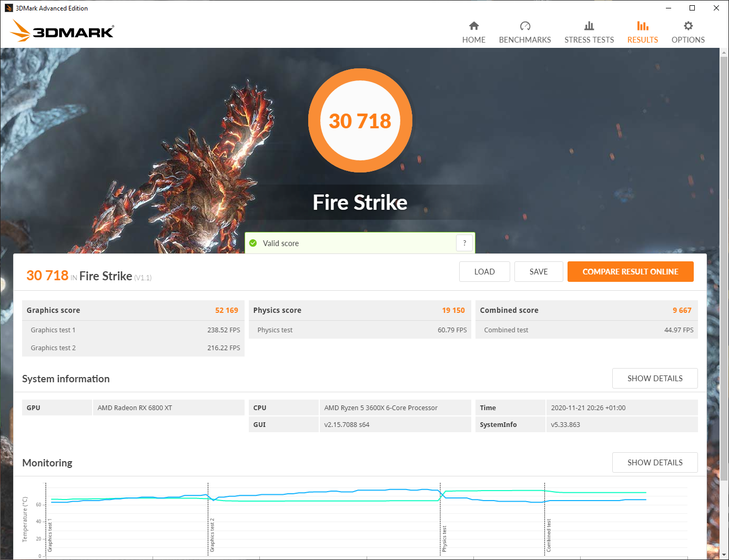Select the Graphics score value 52 169
Viewport: 729px width, 560px height.
[x=227, y=310]
